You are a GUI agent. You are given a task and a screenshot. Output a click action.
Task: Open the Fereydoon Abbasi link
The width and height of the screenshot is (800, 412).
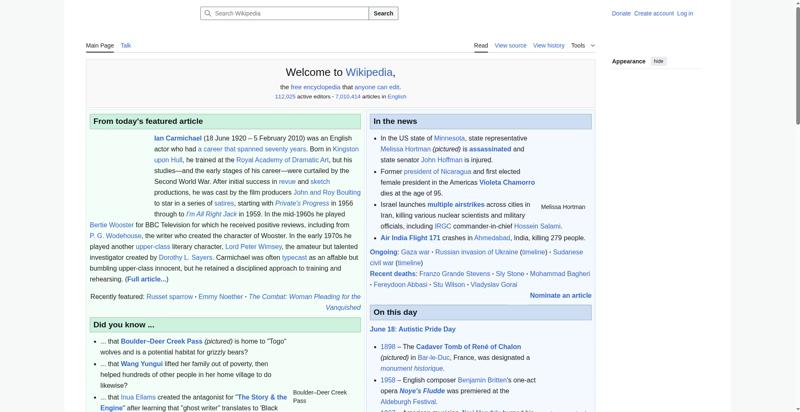[x=400, y=285]
